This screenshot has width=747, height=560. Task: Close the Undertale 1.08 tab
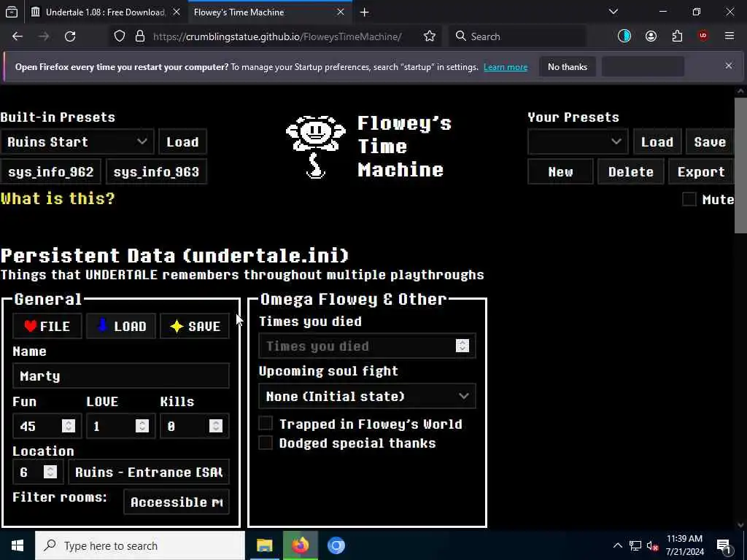177,12
